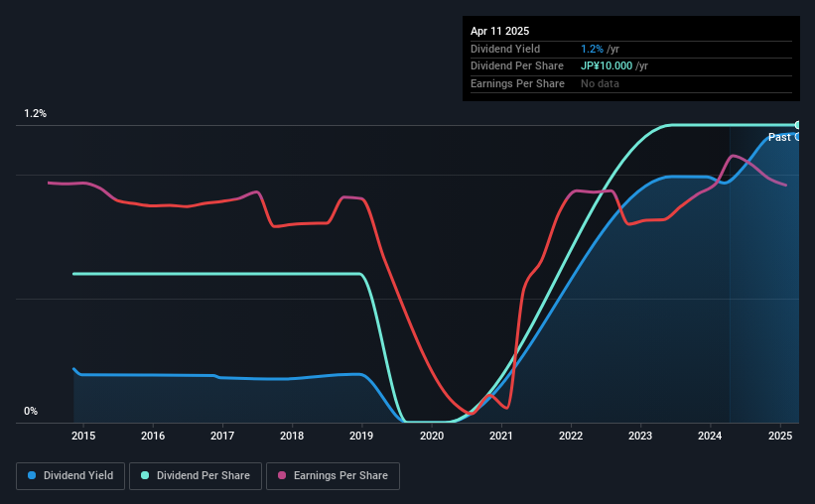Click the 0% y-axis label
Screen dimensions: 815x504
pos(31,411)
